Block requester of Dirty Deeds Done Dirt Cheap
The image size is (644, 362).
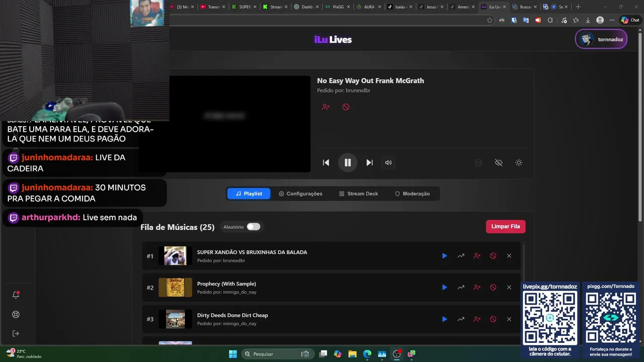coord(477,319)
